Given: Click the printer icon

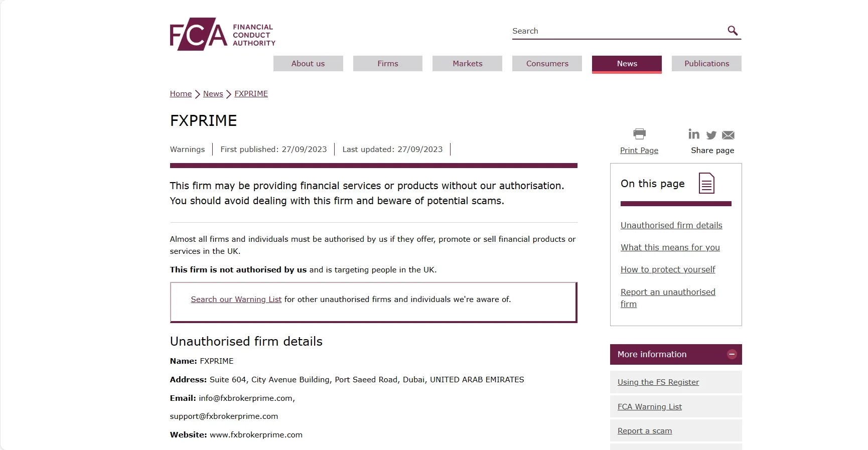Looking at the screenshot, I should (639, 133).
